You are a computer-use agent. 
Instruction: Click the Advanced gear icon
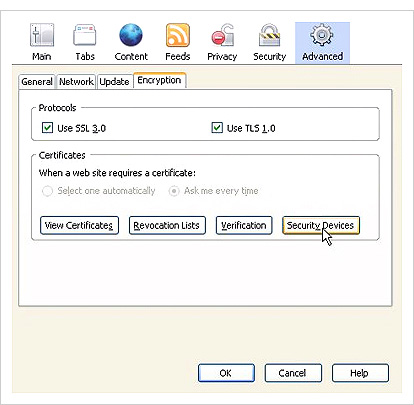tap(322, 34)
